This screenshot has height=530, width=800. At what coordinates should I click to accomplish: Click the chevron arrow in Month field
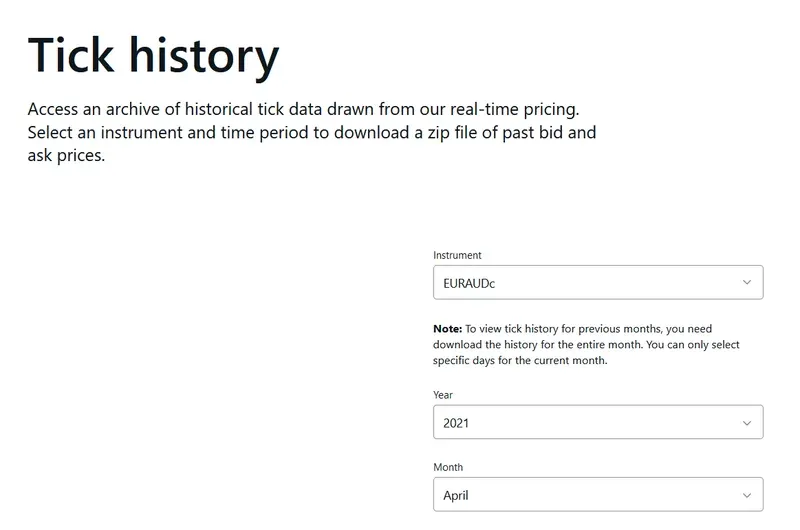tap(747, 495)
